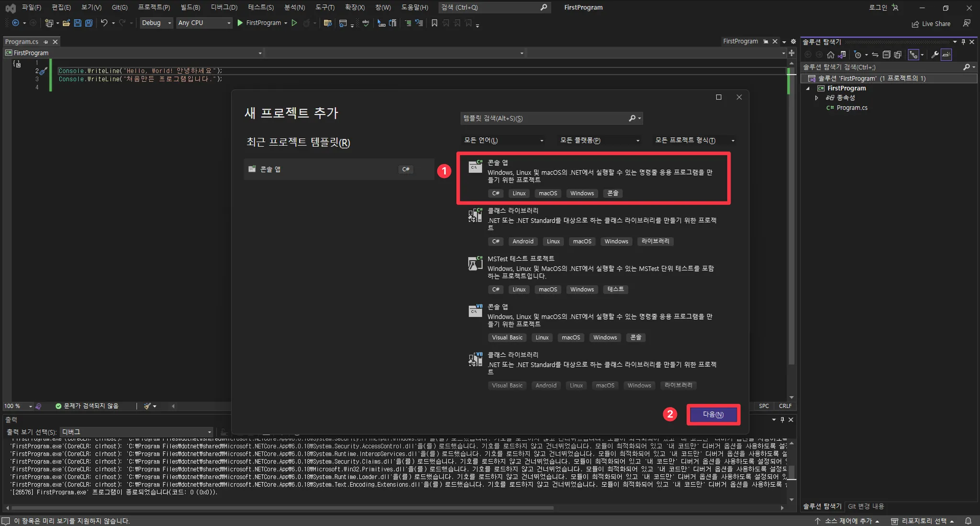The image size is (980, 526).
Task: Open properties with the wrench icon
Action: point(934,55)
